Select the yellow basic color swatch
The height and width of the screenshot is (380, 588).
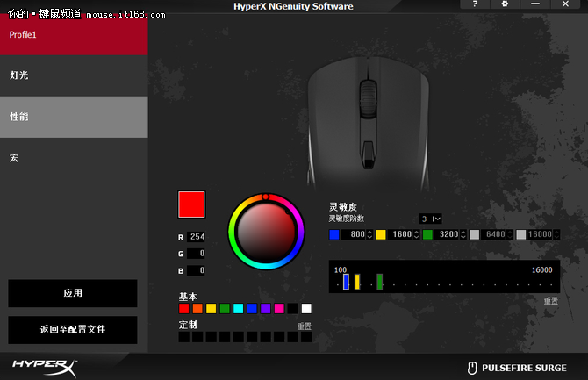tap(212, 308)
